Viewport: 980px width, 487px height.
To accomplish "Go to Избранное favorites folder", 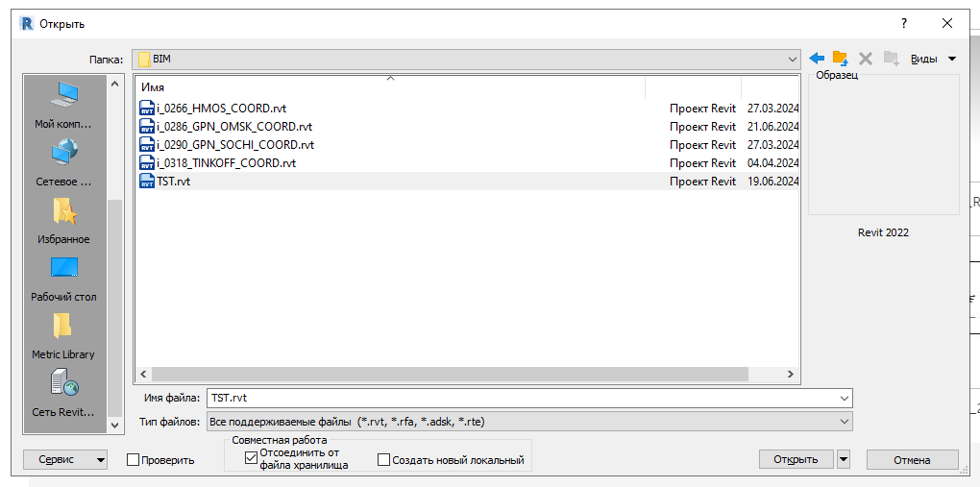I will 64,220.
